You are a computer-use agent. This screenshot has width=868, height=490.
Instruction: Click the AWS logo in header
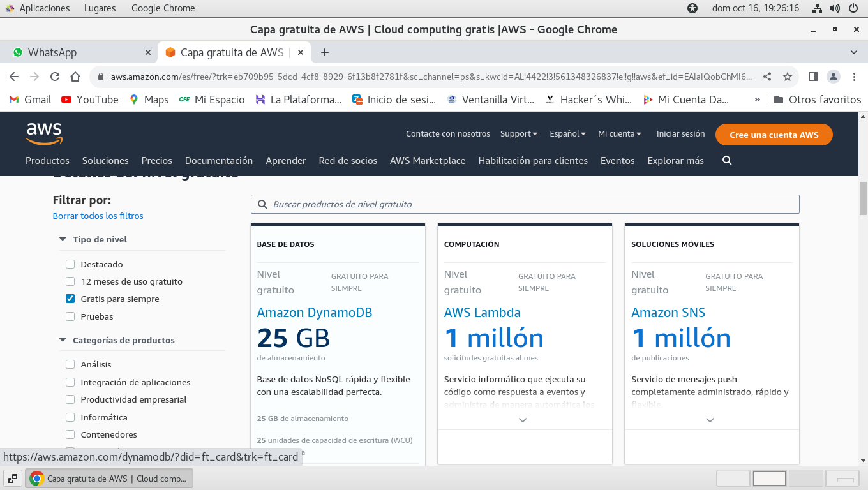[x=44, y=133]
